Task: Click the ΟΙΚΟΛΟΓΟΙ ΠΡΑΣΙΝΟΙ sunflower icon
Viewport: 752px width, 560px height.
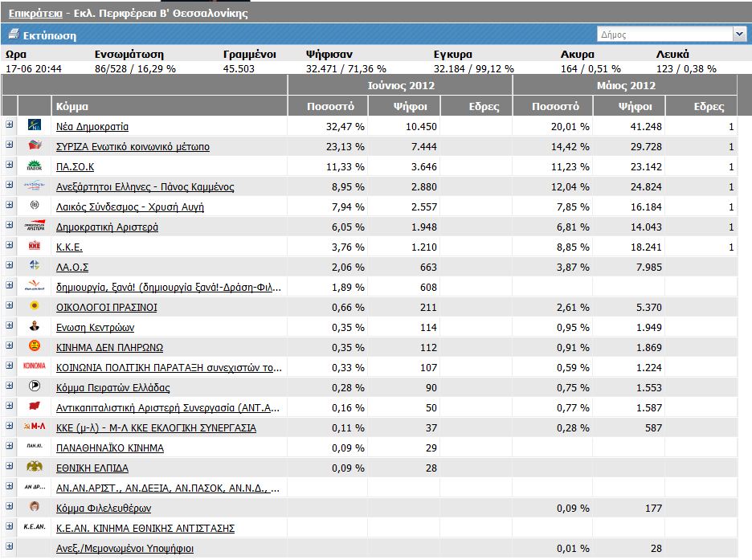Action: tap(35, 306)
